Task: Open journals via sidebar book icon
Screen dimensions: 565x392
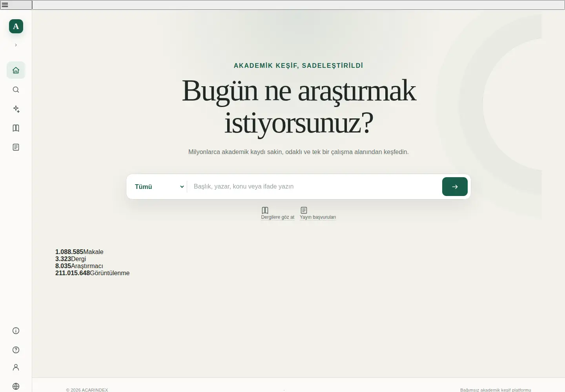Action: pos(16,128)
